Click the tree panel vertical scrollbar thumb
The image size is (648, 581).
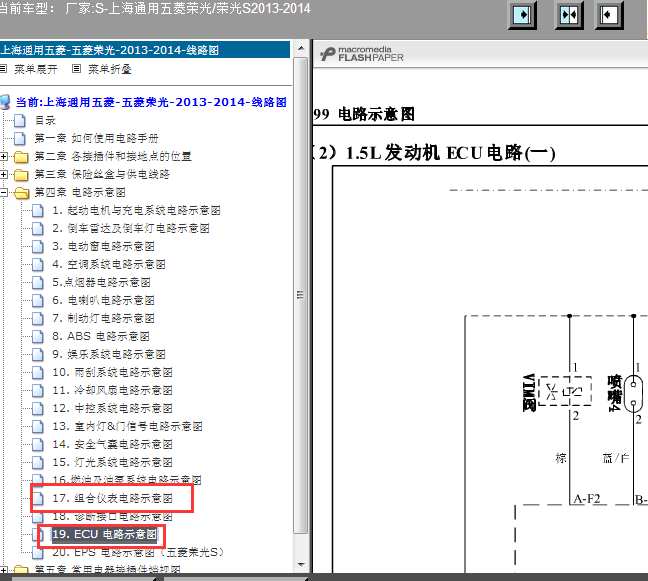click(x=300, y=295)
